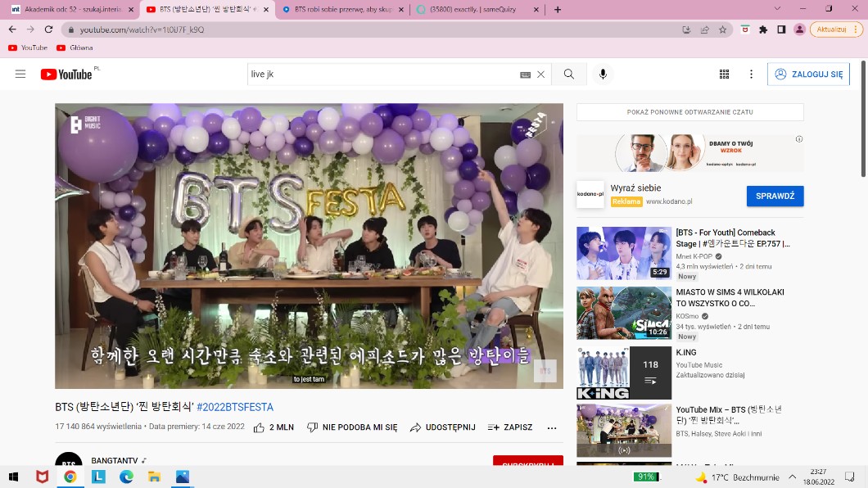
Task: Click the YouTube search magnifier button
Action: click(x=568, y=75)
